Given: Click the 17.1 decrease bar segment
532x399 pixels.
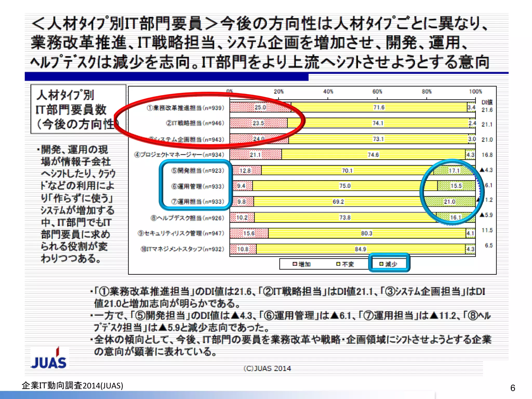Looking at the screenshot, I should [454, 170].
